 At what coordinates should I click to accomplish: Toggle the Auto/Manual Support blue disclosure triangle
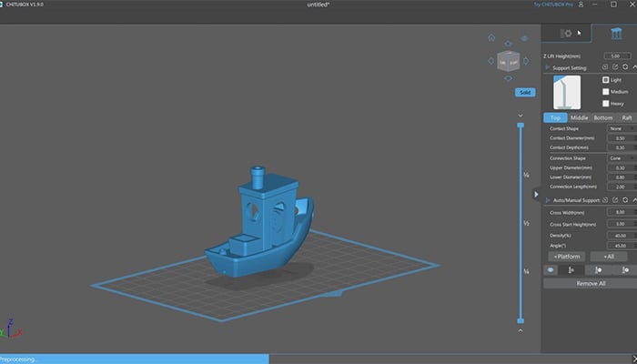(x=548, y=200)
